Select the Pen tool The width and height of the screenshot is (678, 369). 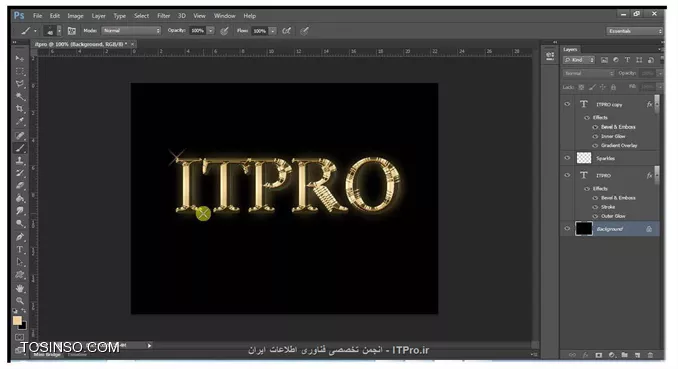20,237
